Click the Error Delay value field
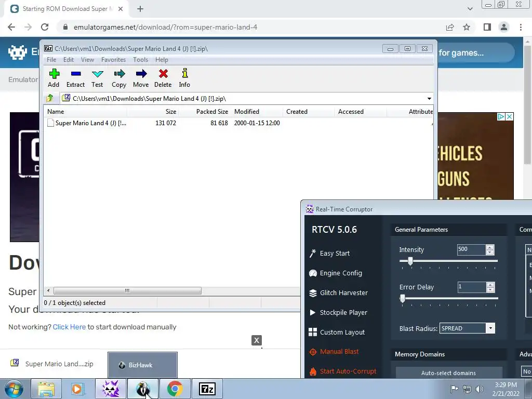532x399 pixels. tap(472, 287)
